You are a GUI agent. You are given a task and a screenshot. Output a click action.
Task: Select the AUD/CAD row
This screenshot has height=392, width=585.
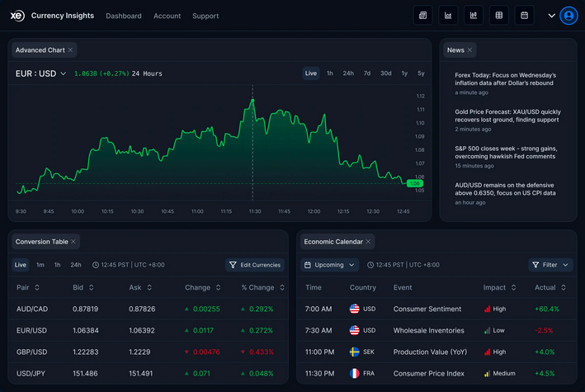(x=149, y=309)
